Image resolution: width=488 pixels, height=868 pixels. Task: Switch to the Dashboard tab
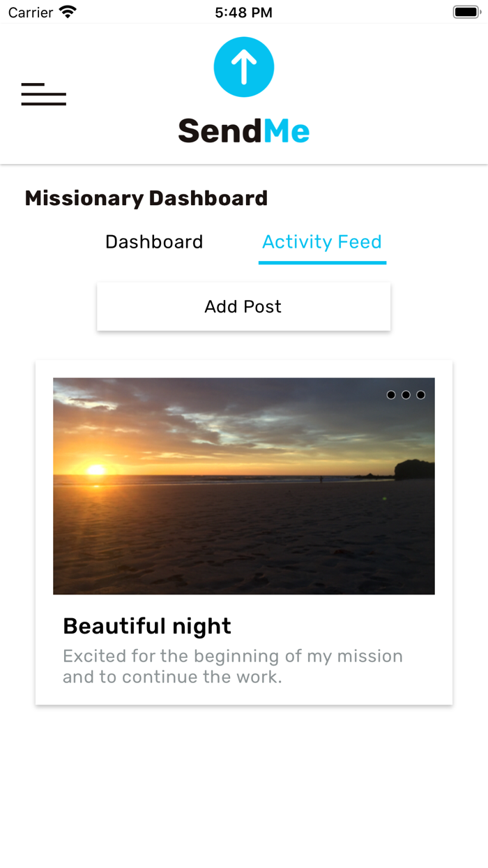click(153, 241)
